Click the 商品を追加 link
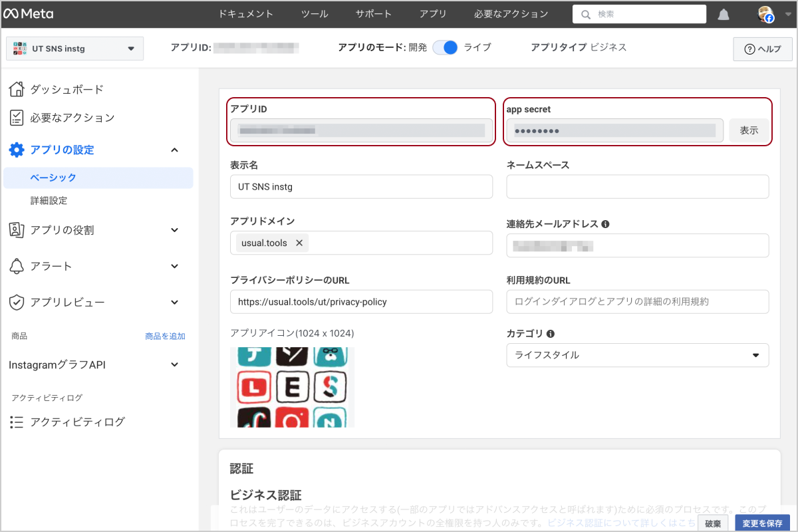The width and height of the screenshot is (798, 532). pyautogui.click(x=165, y=336)
